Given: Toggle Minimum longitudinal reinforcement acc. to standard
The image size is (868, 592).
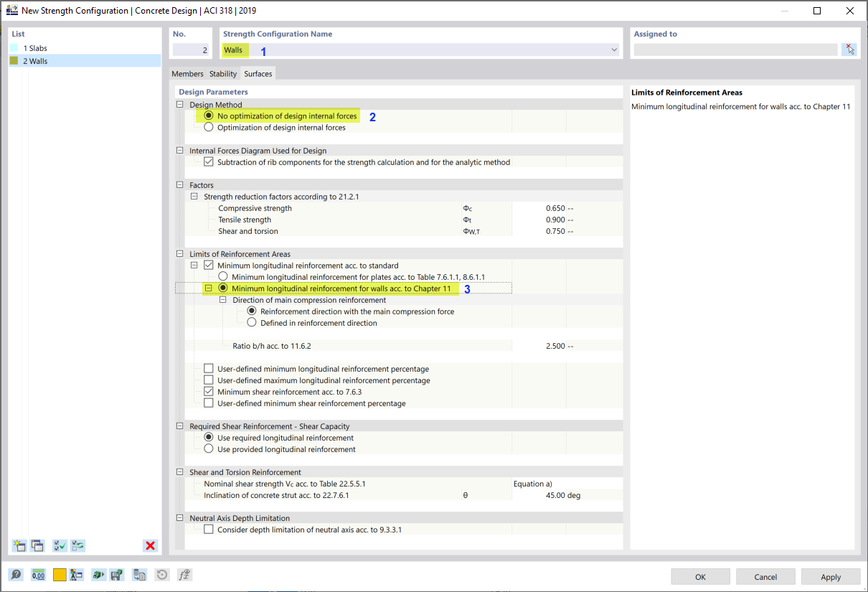Looking at the screenshot, I should pyautogui.click(x=209, y=265).
